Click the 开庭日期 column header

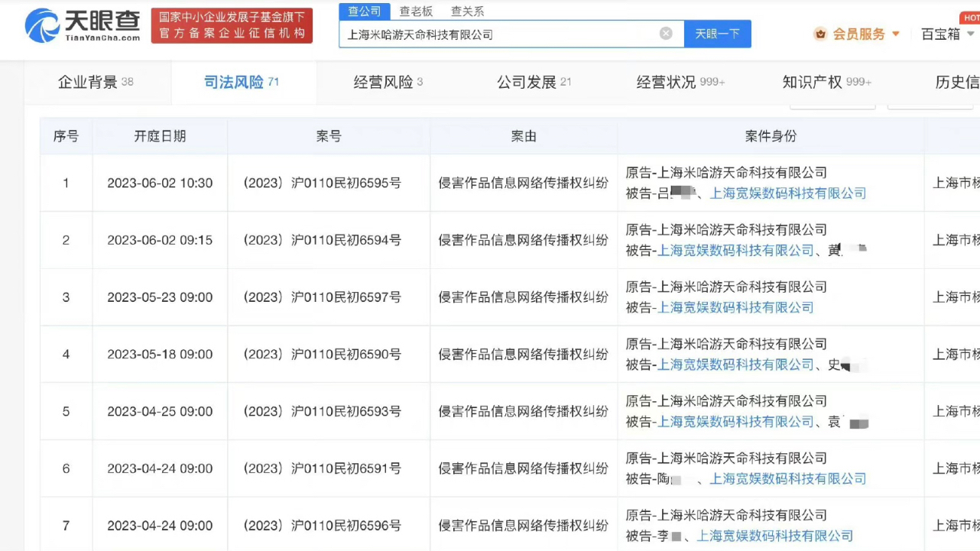tap(160, 136)
